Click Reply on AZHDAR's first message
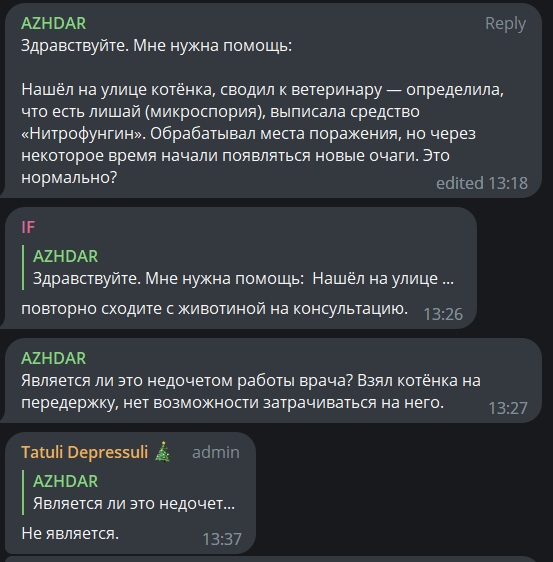Viewport: 553px width, 562px height. tap(505, 24)
